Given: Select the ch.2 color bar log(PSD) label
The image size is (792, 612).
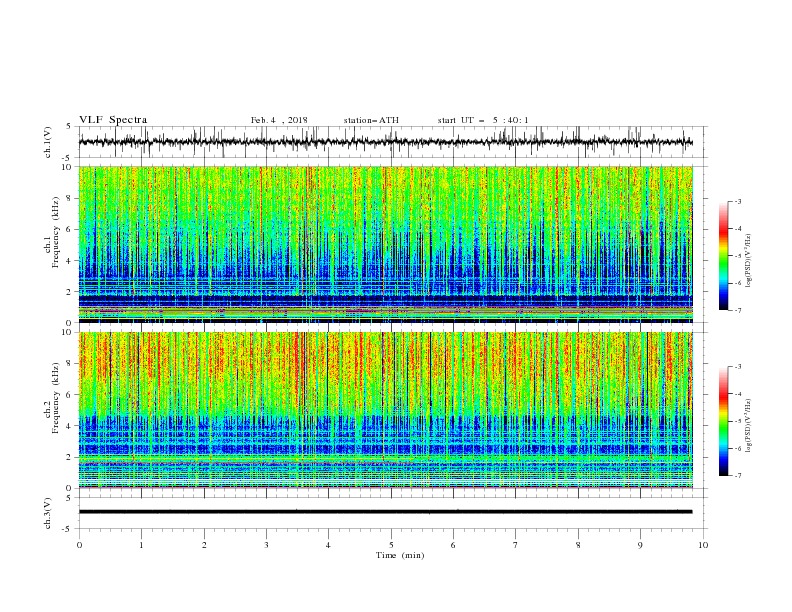Looking at the screenshot, I should tap(748, 425).
